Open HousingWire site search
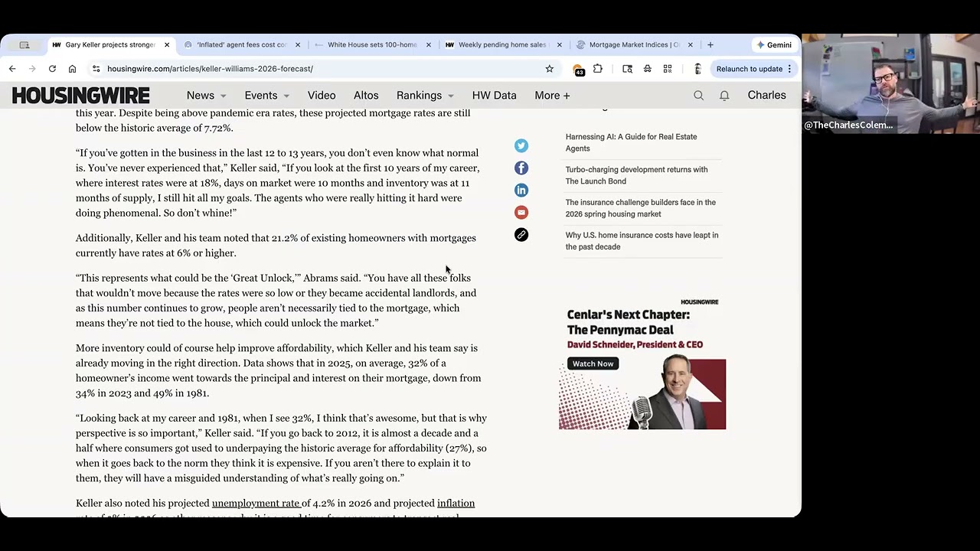The image size is (980, 551). 698,96
